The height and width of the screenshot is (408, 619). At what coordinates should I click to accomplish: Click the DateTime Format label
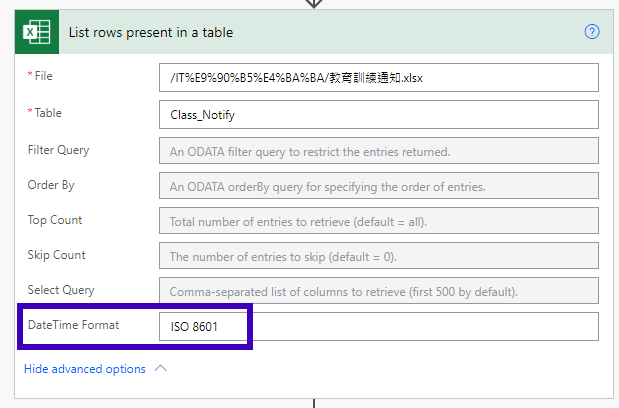click(73, 325)
